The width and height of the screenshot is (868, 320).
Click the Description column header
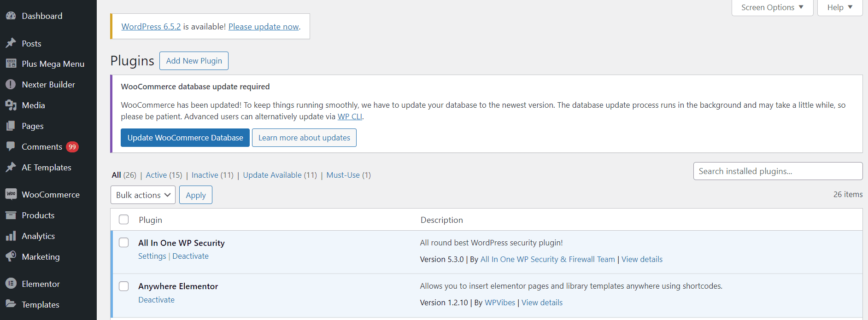click(x=441, y=220)
